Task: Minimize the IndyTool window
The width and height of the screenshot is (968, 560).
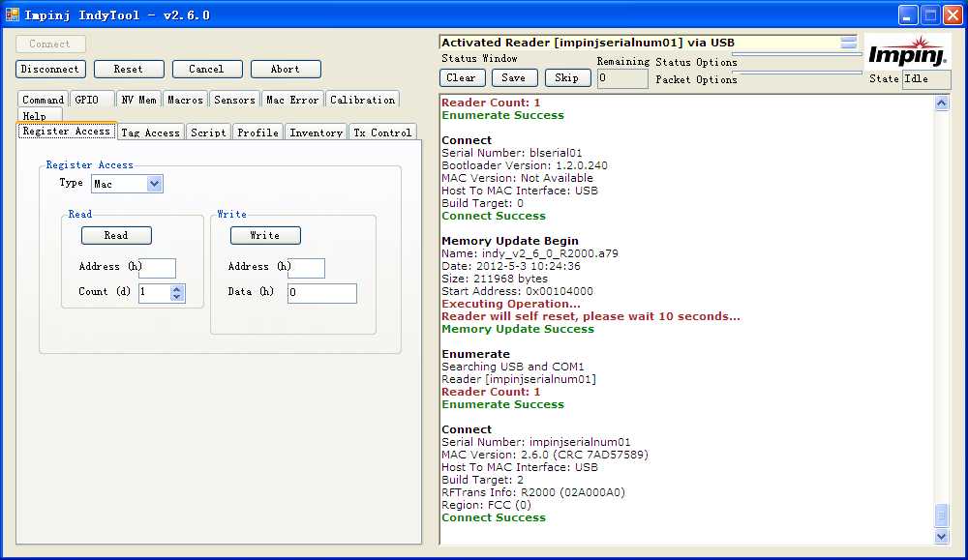Action: [x=908, y=15]
